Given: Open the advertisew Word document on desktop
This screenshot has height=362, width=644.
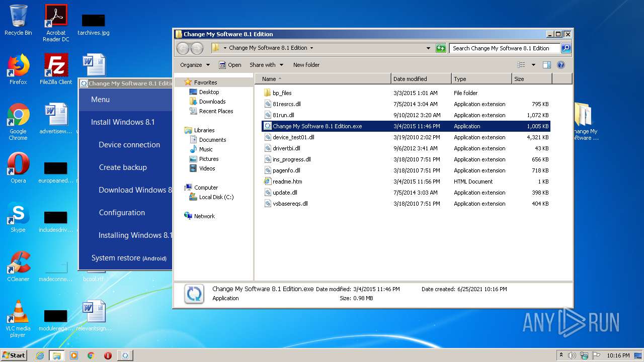Looking at the screenshot, I should pyautogui.click(x=56, y=119).
